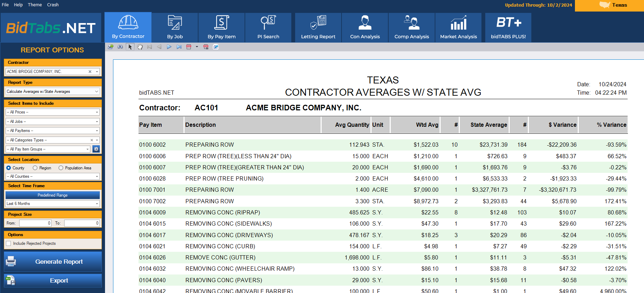The width and height of the screenshot is (644, 293).
Task: Open the File menu
Action: pyautogui.click(x=5, y=5)
